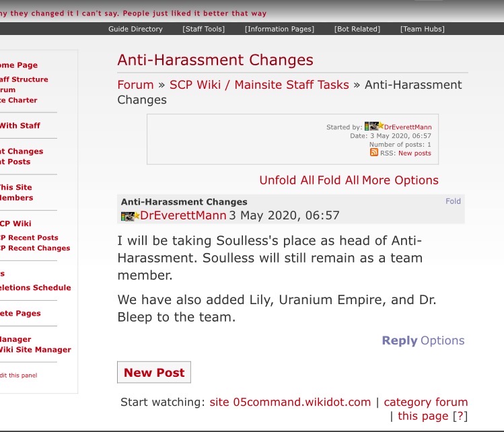Image resolution: width=504 pixels, height=432 pixels.
Task: Open the Guide Directory menu
Action: coord(135,29)
